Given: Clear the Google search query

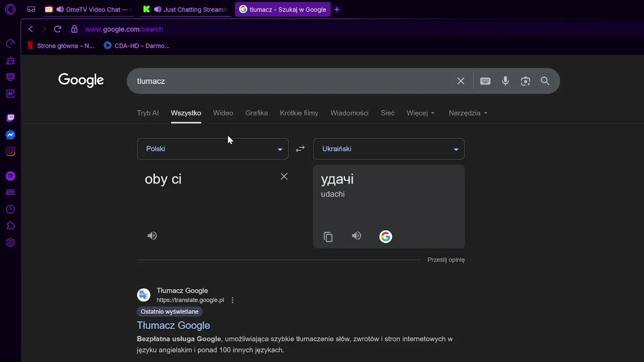Looking at the screenshot, I should [461, 81].
